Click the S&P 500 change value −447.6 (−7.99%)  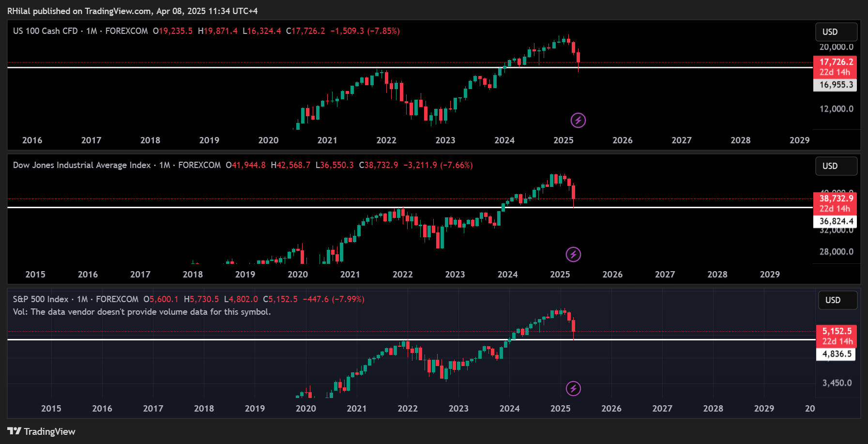coord(334,299)
